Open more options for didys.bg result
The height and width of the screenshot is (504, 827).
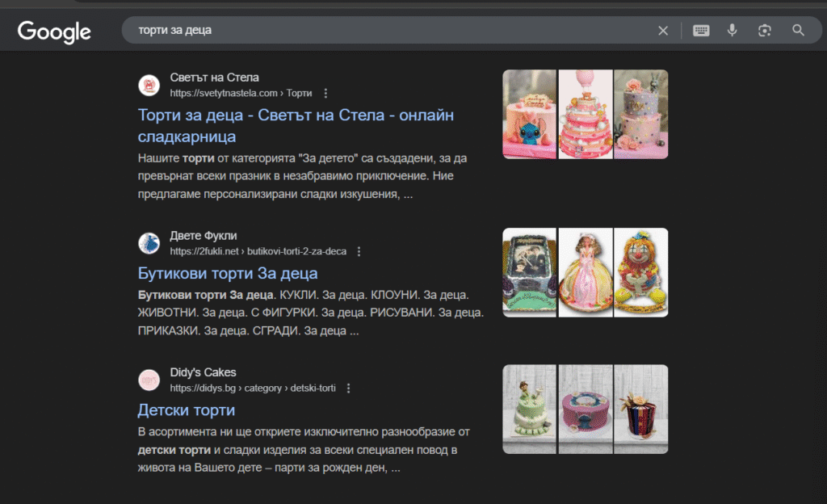(348, 388)
